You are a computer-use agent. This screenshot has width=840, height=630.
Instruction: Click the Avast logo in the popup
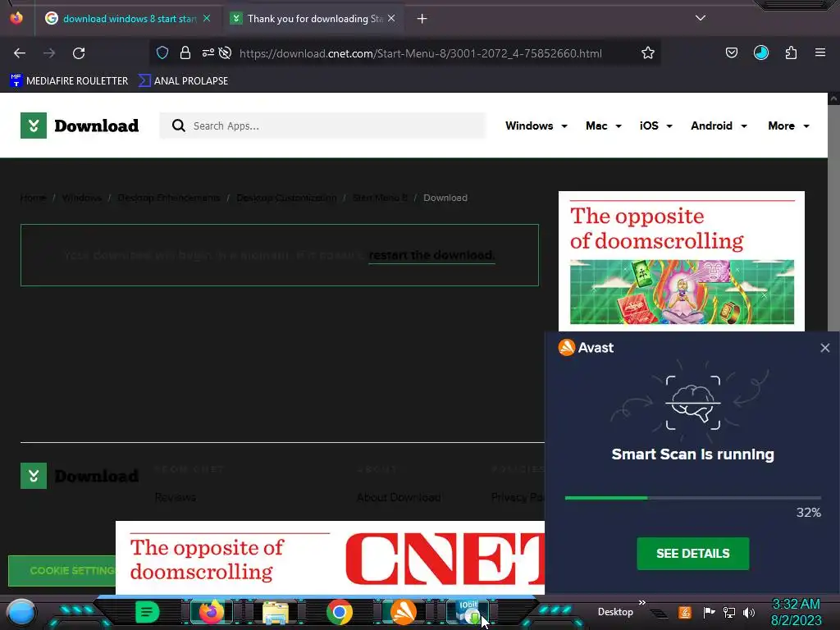tap(586, 348)
